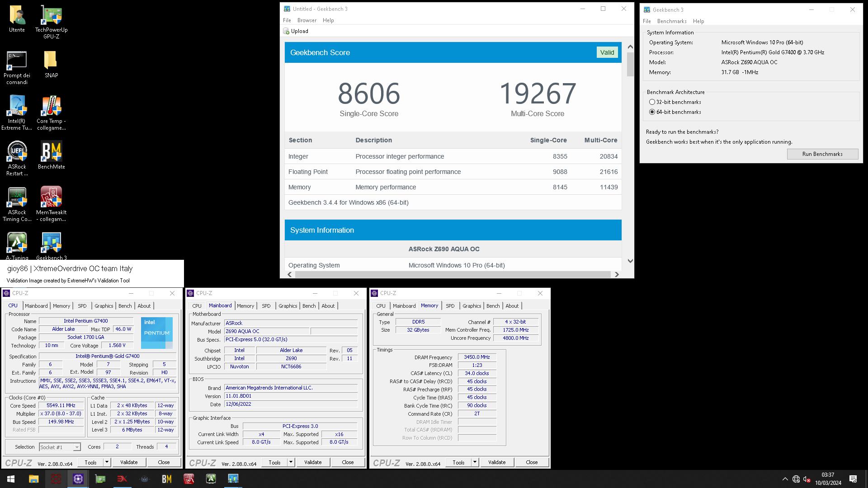Expand Tools dropdown in CPU-Z CPU window
This screenshot has width=868, height=488.
107,462
